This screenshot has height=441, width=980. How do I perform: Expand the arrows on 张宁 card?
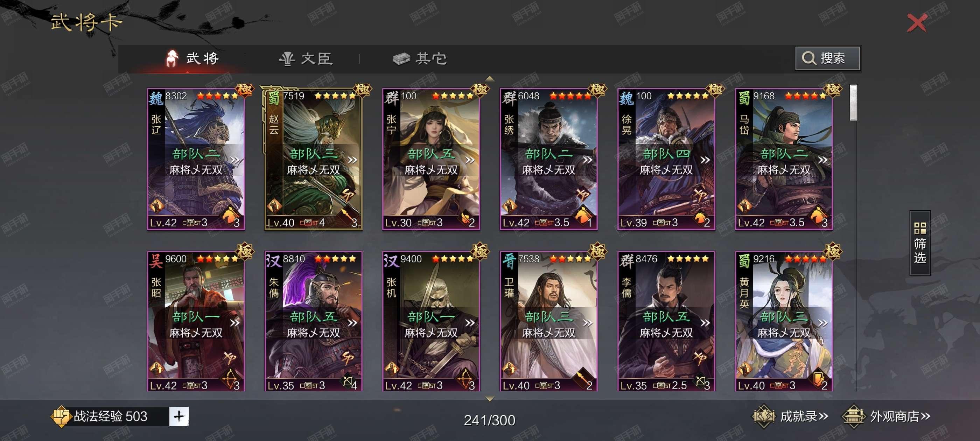470,160
